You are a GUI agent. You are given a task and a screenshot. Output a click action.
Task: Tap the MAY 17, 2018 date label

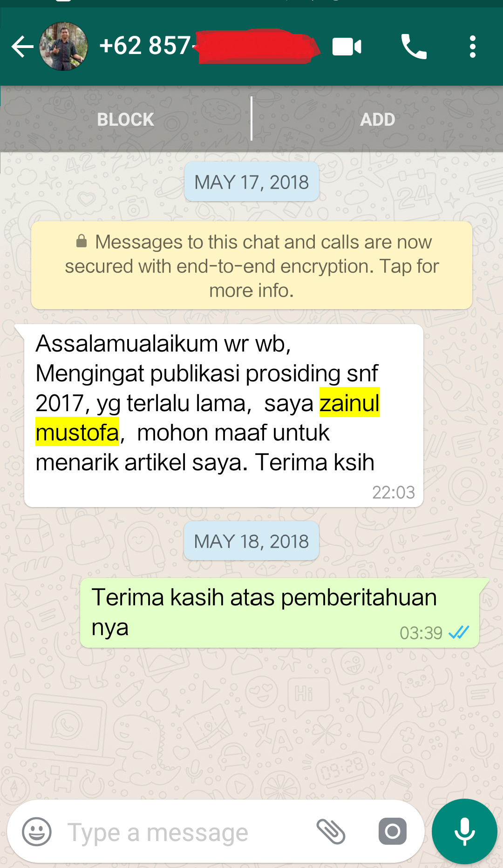(251, 182)
